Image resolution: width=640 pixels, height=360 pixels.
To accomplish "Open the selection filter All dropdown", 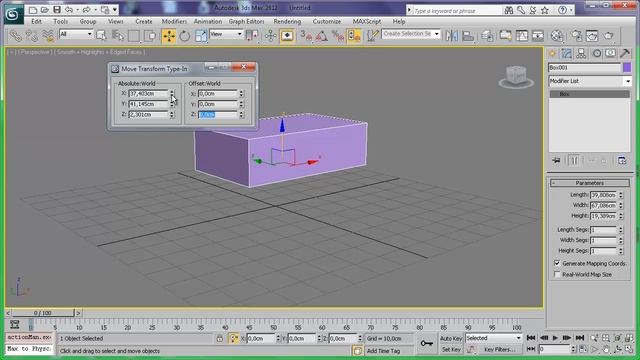I will 76,34.
